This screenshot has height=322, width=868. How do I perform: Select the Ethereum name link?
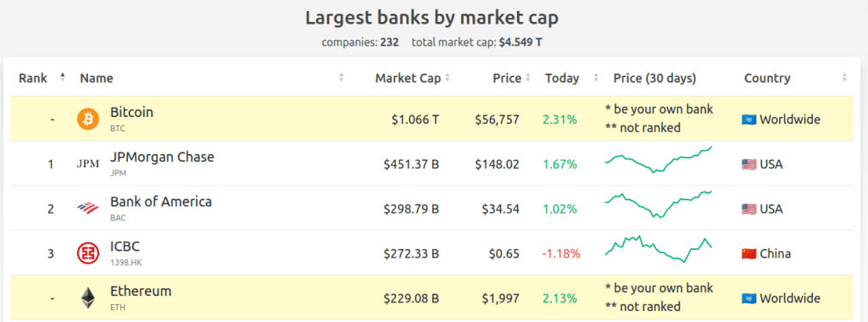click(142, 291)
